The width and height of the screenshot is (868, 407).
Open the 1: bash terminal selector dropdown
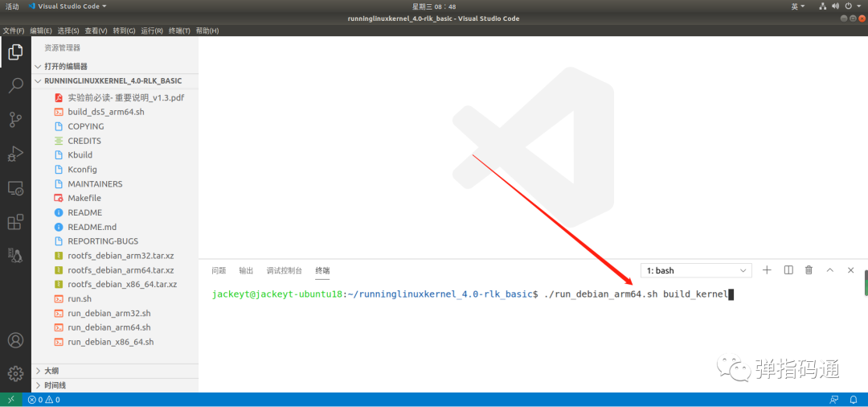pos(696,271)
